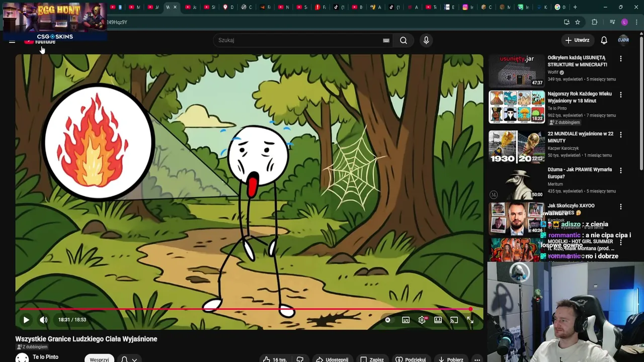Open the on-screen keyboard icon in search
Viewport: 644px width, 362px height.
click(x=386, y=40)
